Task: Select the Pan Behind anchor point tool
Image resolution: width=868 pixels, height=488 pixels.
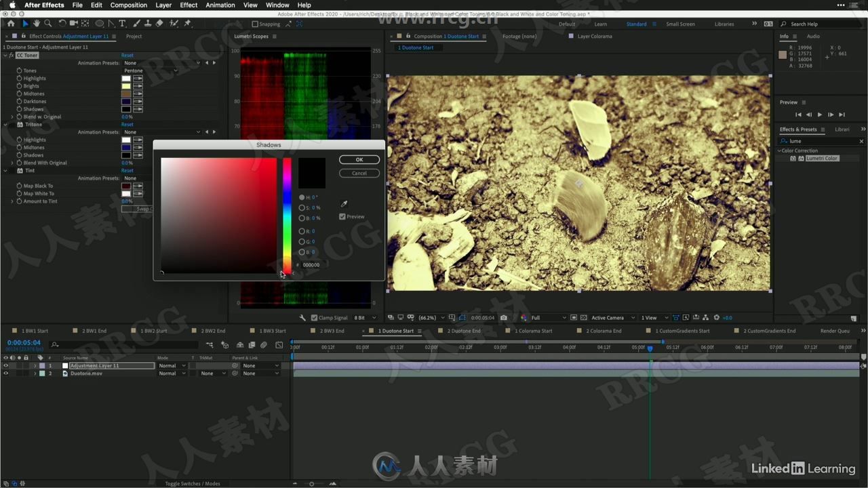Action: click(85, 23)
